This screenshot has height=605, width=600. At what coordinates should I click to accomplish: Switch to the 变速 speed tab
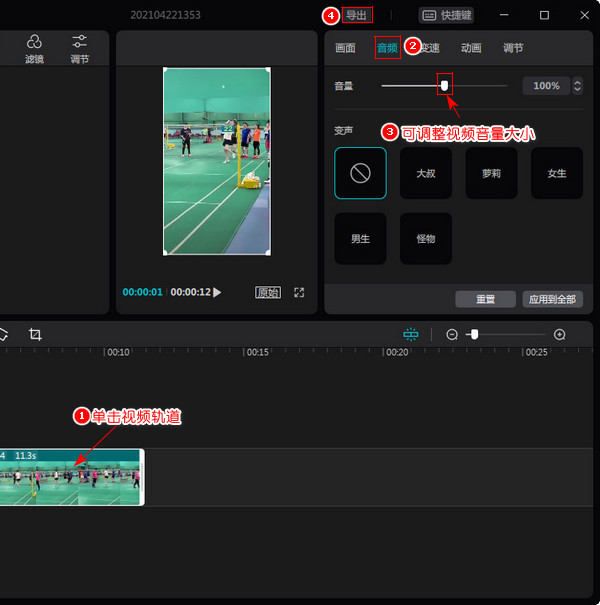(x=429, y=48)
